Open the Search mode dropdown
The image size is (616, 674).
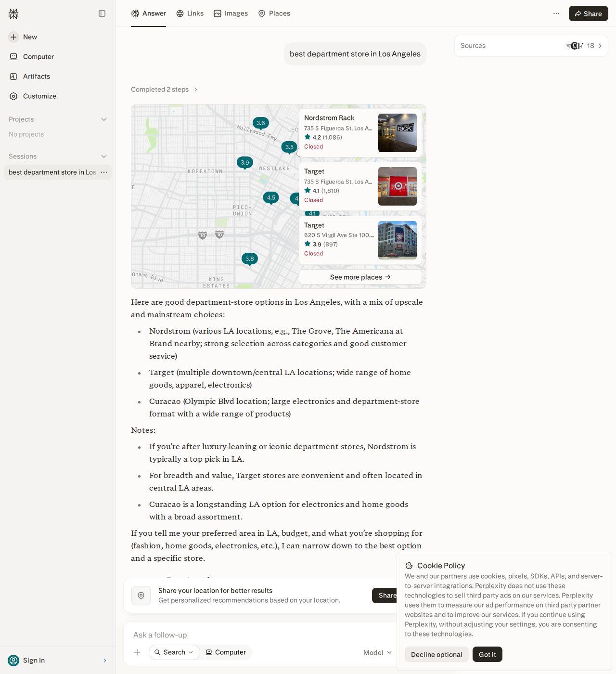click(174, 652)
